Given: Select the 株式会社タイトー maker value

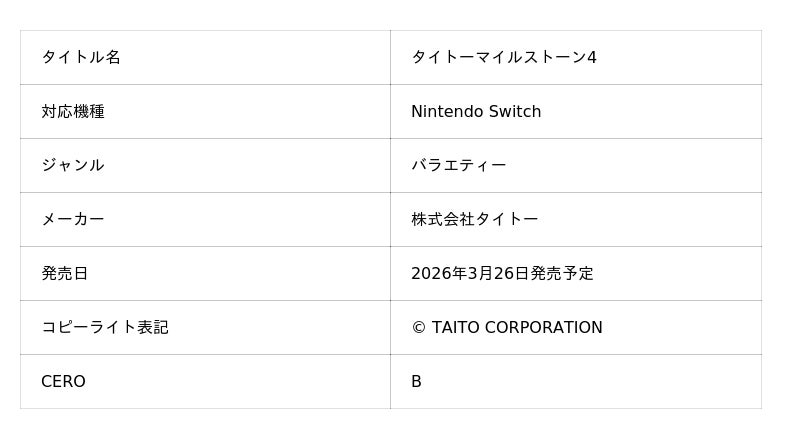Looking at the screenshot, I should (x=474, y=220).
